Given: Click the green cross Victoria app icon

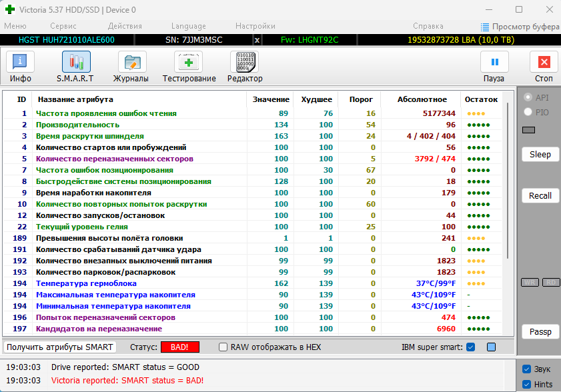Looking at the screenshot, I should tap(10, 9).
